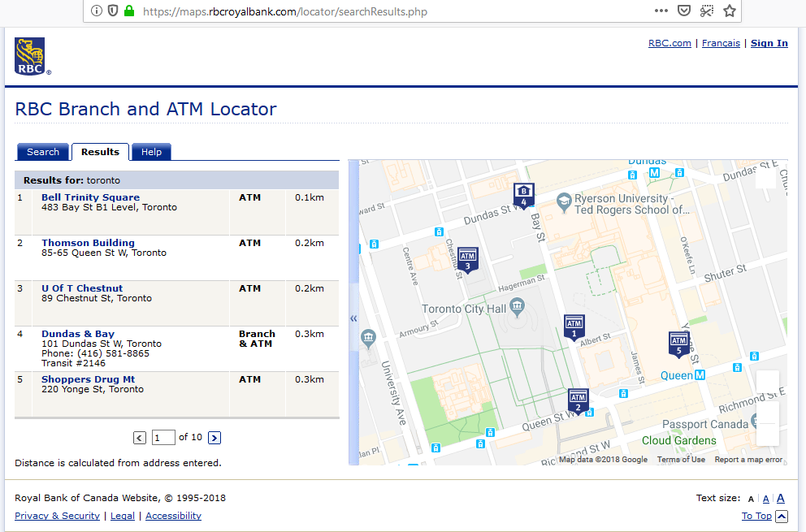
Task: Click Queen subway station M icon
Action: (700, 375)
